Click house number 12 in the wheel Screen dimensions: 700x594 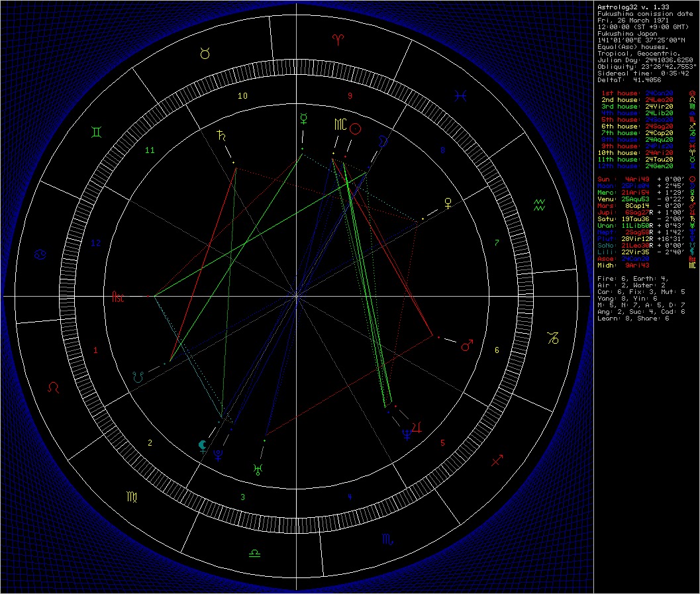96,243
